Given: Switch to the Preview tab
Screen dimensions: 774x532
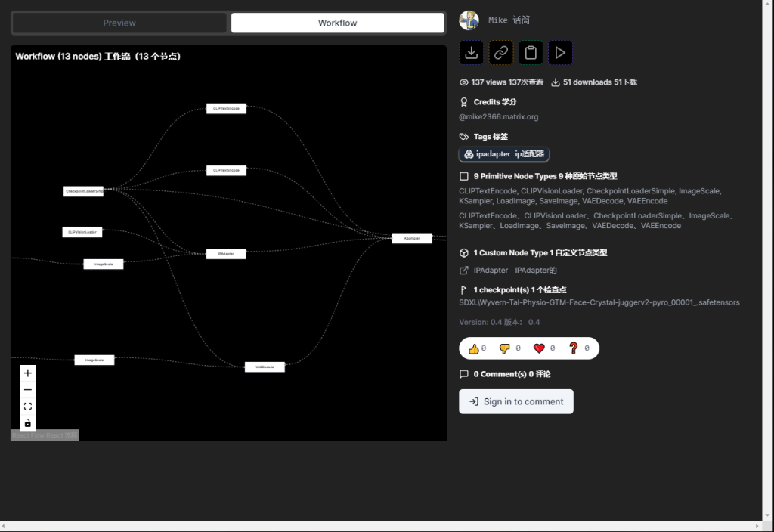Looking at the screenshot, I should coord(119,23).
